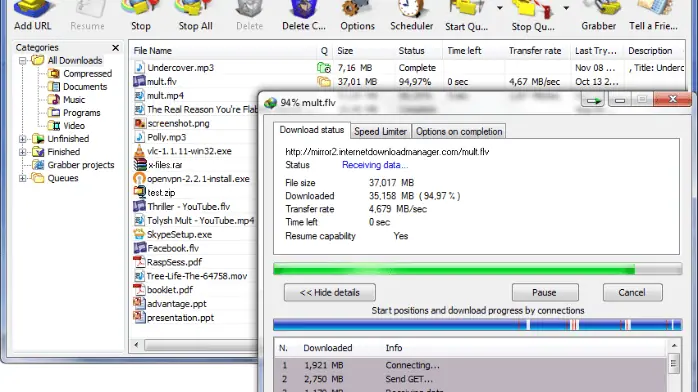Expand the Unfinished category node
This screenshot has width=698, height=392.
click(x=22, y=139)
